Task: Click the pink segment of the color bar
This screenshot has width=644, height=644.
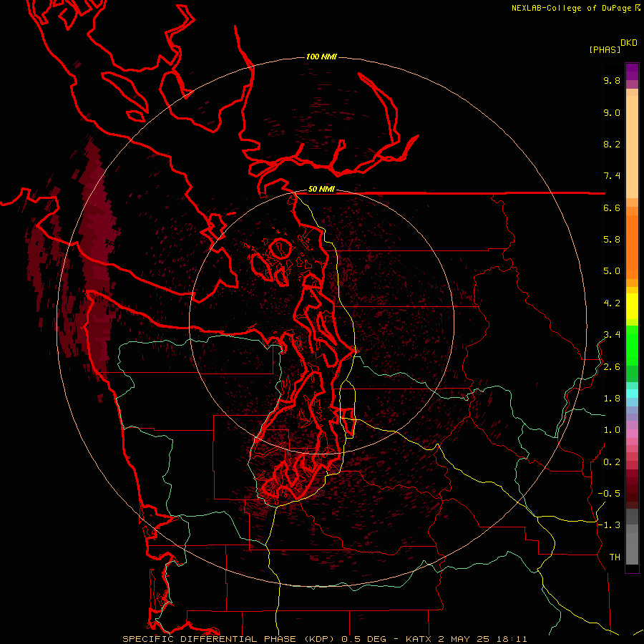Action: tap(632, 434)
